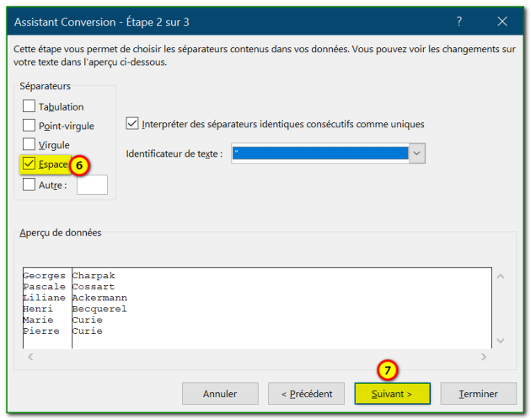The width and height of the screenshot is (531, 420).
Task: Toggle the Virgule separator checkbox
Action: (29, 145)
